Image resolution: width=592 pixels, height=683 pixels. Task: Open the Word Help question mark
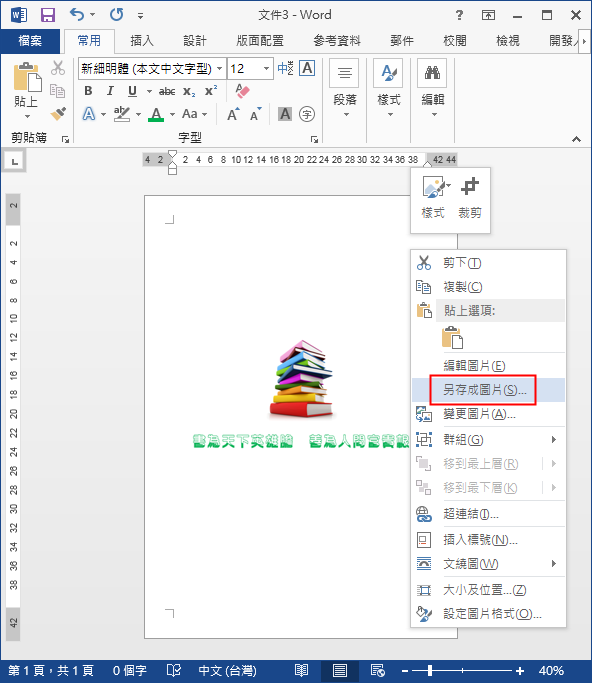pyautogui.click(x=459, y=15)
